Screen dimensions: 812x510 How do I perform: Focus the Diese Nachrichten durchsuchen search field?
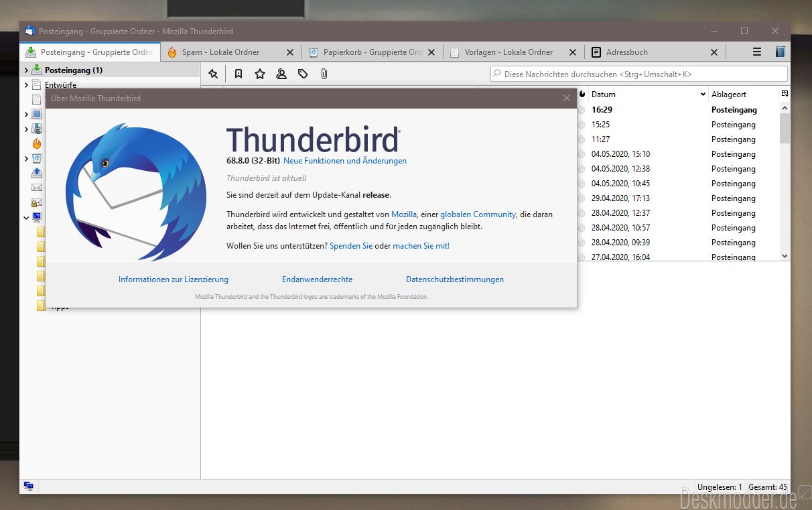(639, 74)
